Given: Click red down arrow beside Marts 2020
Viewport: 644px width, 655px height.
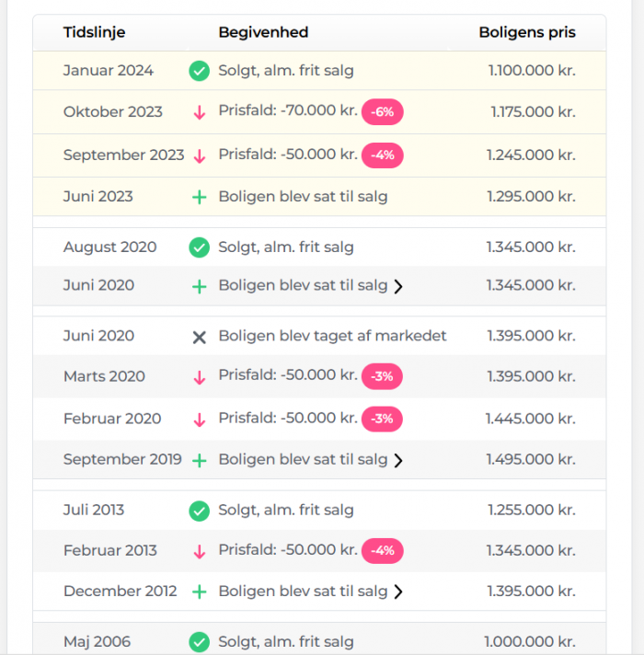Looking at the screenshot, I should point(200,377).
